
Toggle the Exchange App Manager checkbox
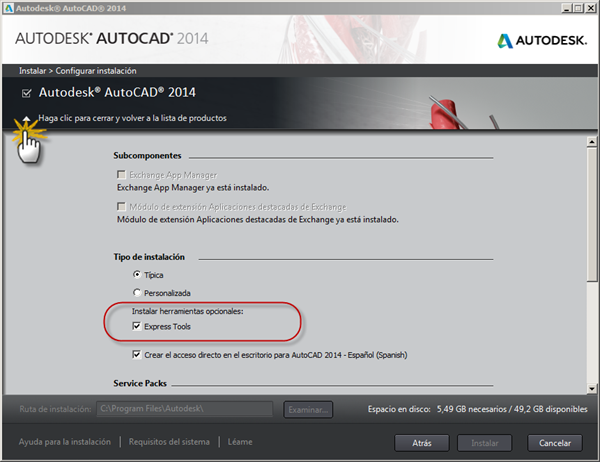pos(121,175)
